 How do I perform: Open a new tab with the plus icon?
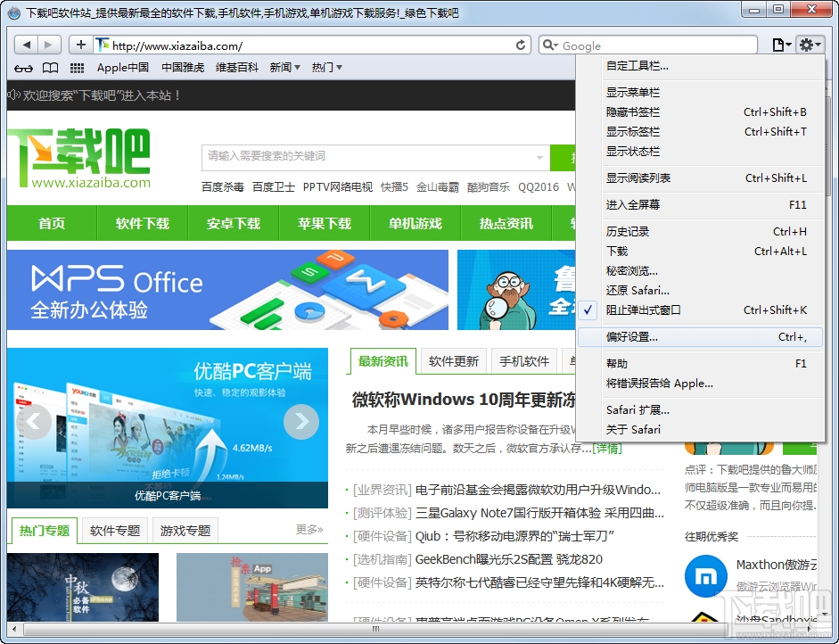[81, 45]
